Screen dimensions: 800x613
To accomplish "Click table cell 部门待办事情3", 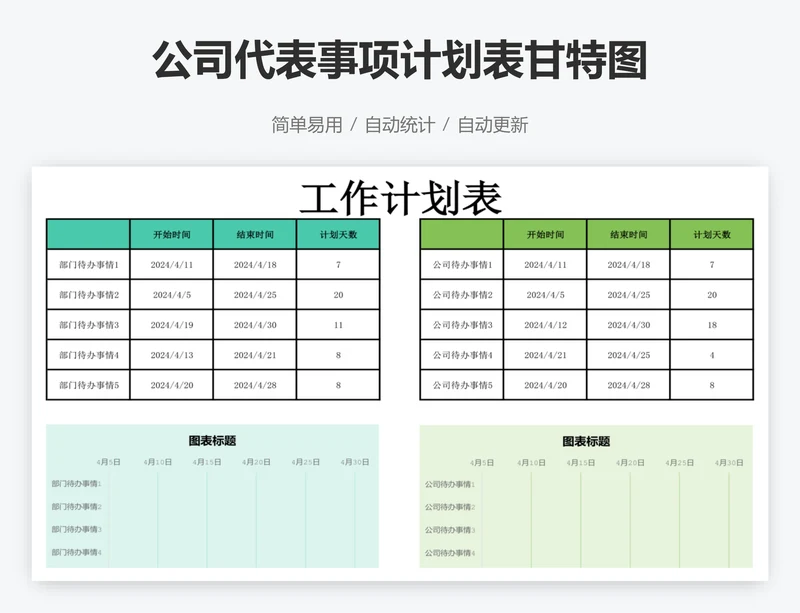I will click(x=89, y=325).
